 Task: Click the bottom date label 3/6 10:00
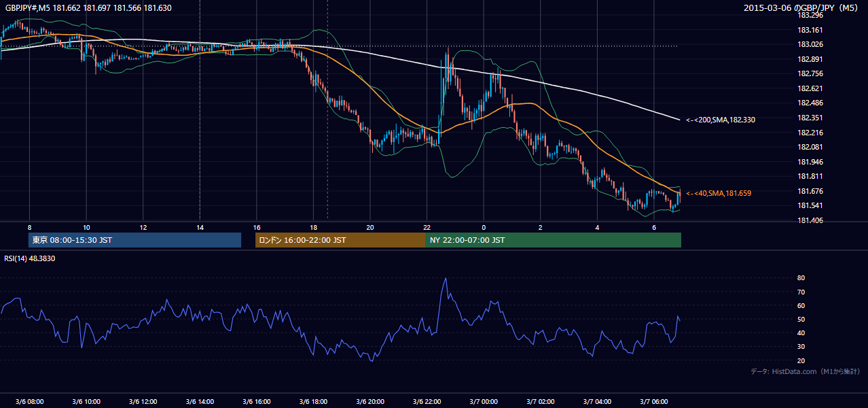point(86,401)
